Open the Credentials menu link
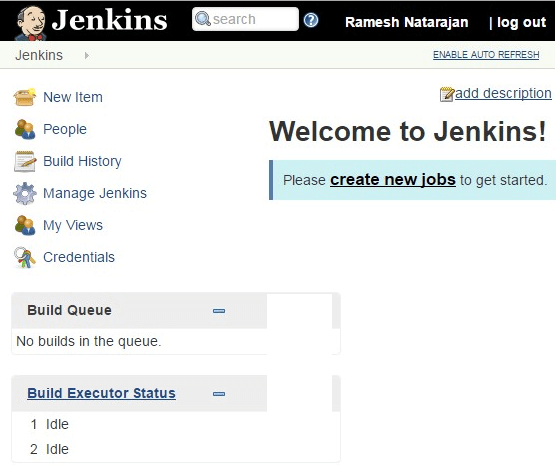 coord(79,258)
